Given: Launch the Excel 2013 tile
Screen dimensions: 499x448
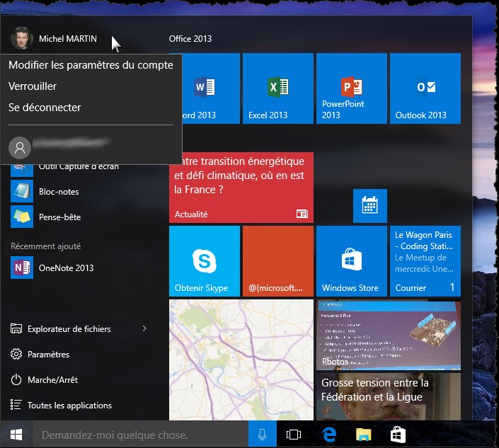Looking at the screenshot, I should (x=277, y=88).
